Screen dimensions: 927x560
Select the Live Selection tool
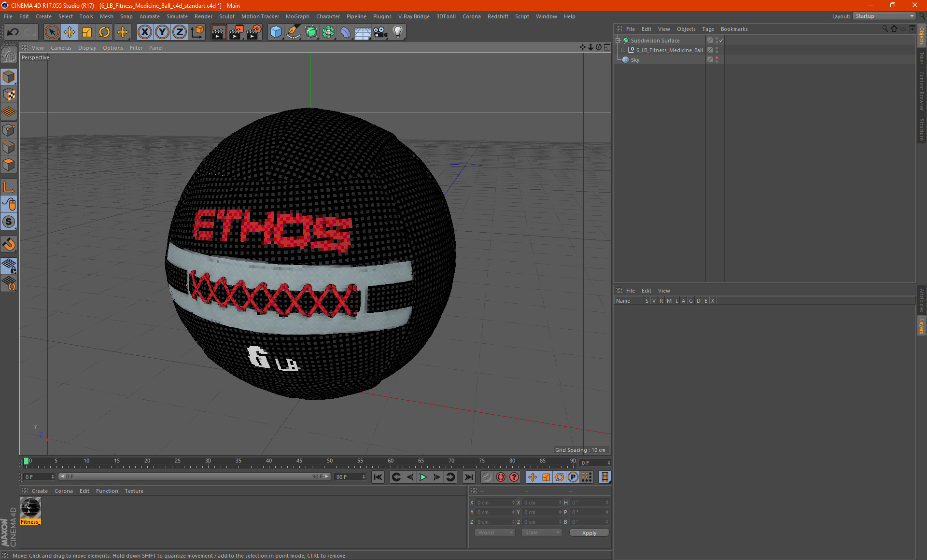[x=52, y=32]
